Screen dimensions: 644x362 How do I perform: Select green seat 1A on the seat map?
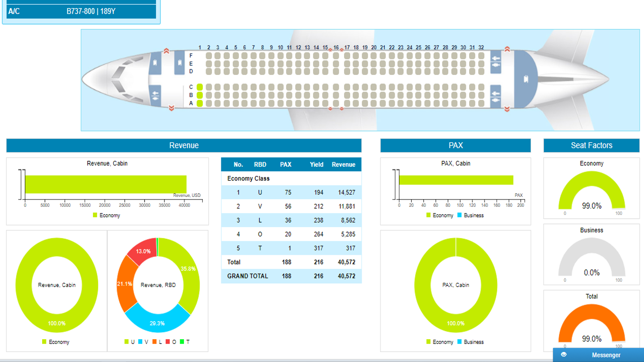tap(200, 102)
